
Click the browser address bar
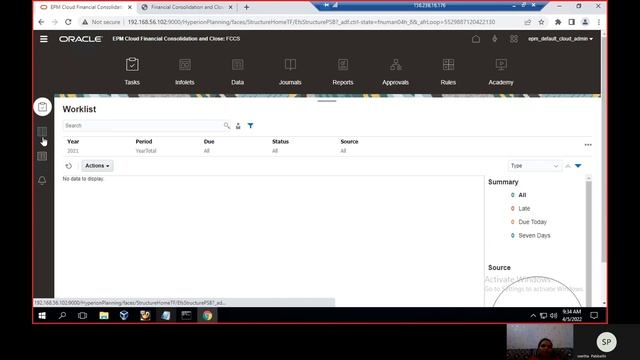(x=311, y=22)
